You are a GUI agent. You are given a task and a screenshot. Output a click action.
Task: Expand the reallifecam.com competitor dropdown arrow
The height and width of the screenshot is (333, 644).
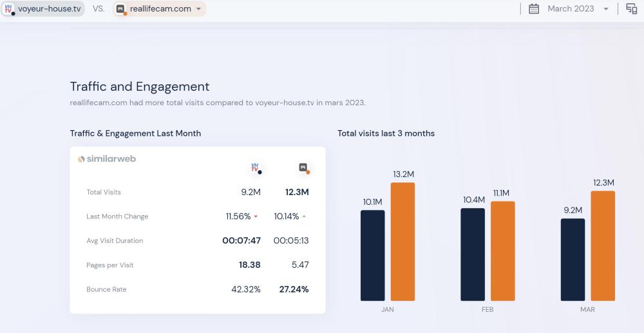pos(198,9)
